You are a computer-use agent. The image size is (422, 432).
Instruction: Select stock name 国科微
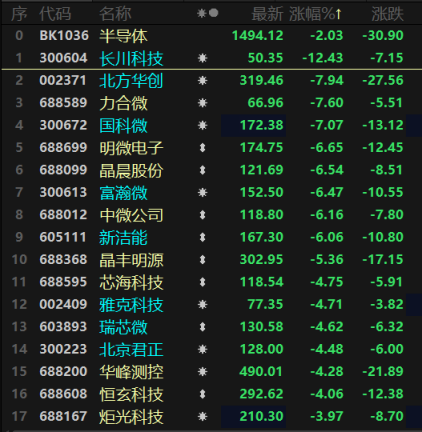pyautogui.click(x=123, y=125)
